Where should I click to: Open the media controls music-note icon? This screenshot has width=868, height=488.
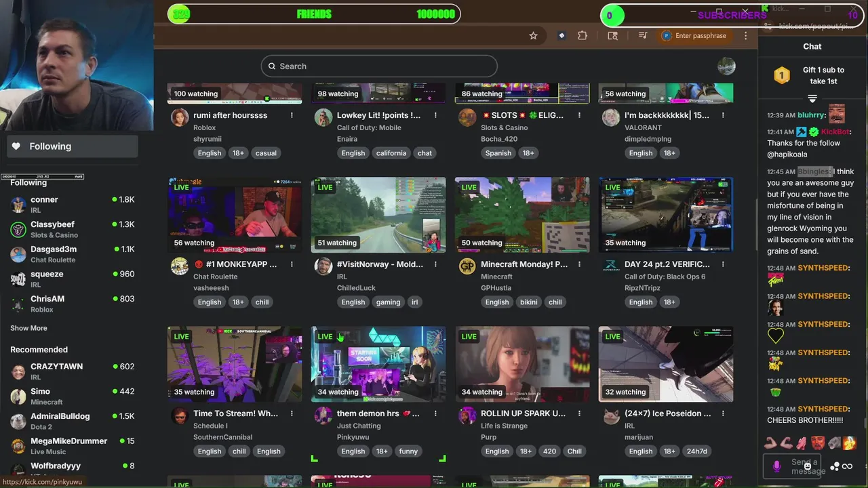click(x=643, y=36)
